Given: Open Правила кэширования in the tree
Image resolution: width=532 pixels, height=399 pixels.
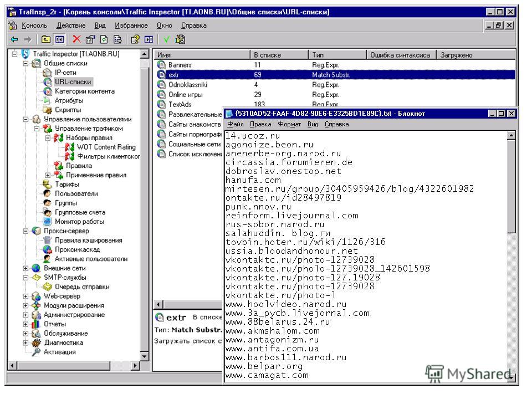Looking at the screenshot, I should coord(89,241).
